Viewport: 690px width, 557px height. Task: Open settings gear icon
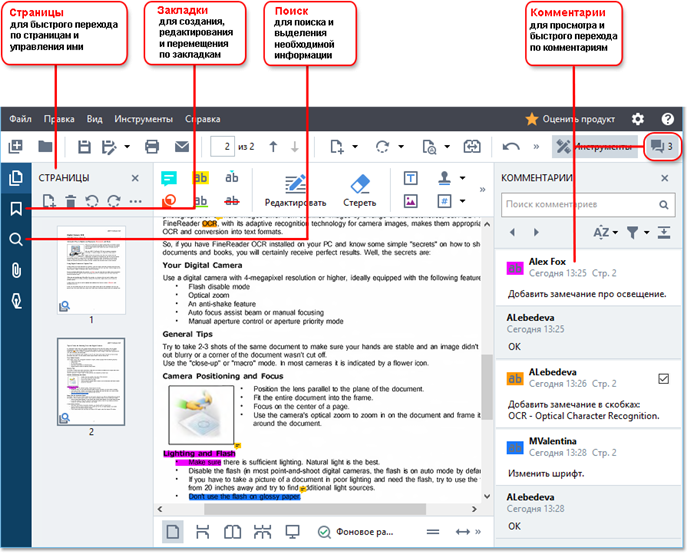pyautogui.click(x=638, y=119)
